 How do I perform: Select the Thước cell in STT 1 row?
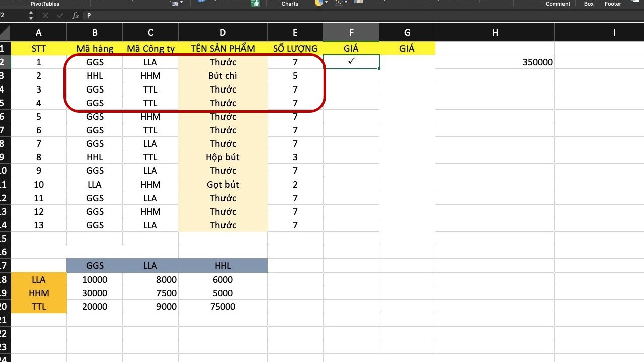[223, 62]
